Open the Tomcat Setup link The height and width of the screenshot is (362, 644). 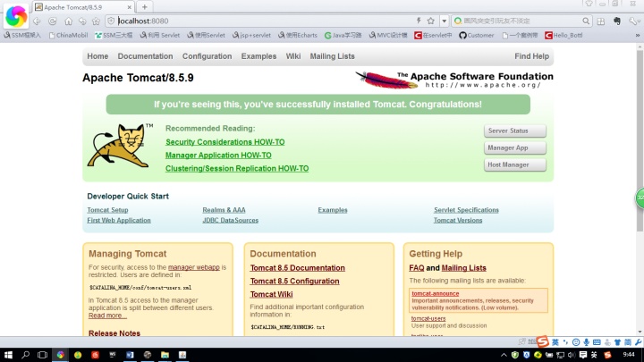coord(107,210)
